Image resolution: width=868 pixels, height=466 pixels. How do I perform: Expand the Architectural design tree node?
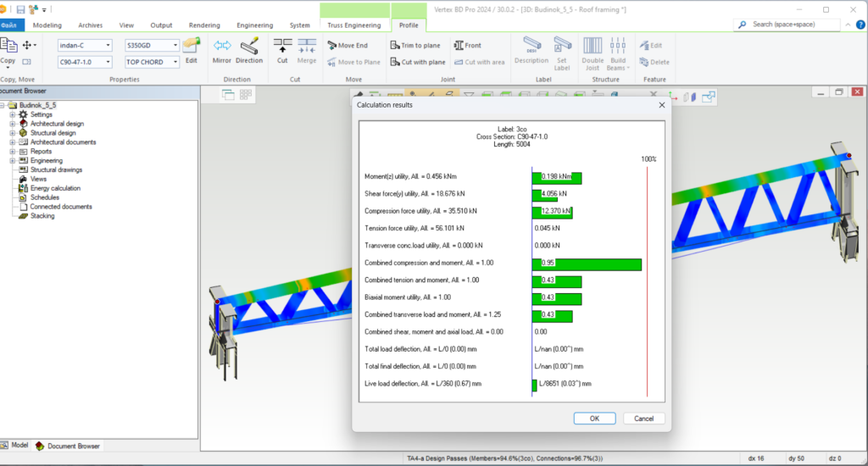[x=12, y=124]
